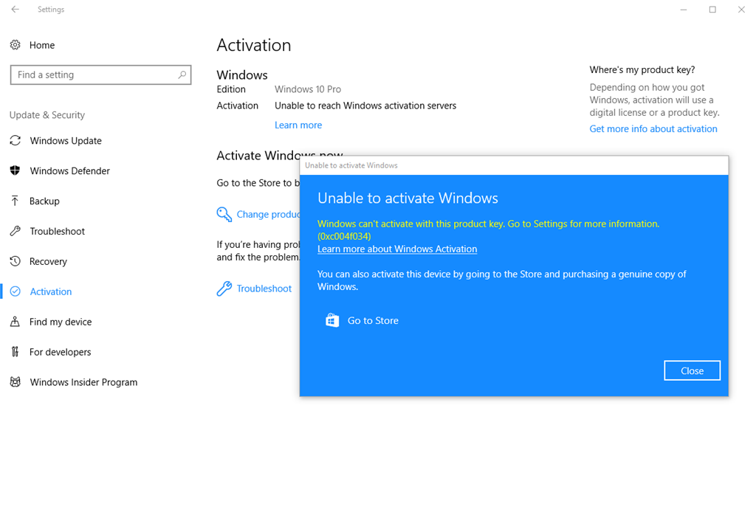
Task: Click the Troubleshoot wrench icon in sidebar
Action: (x=15, y=231)
